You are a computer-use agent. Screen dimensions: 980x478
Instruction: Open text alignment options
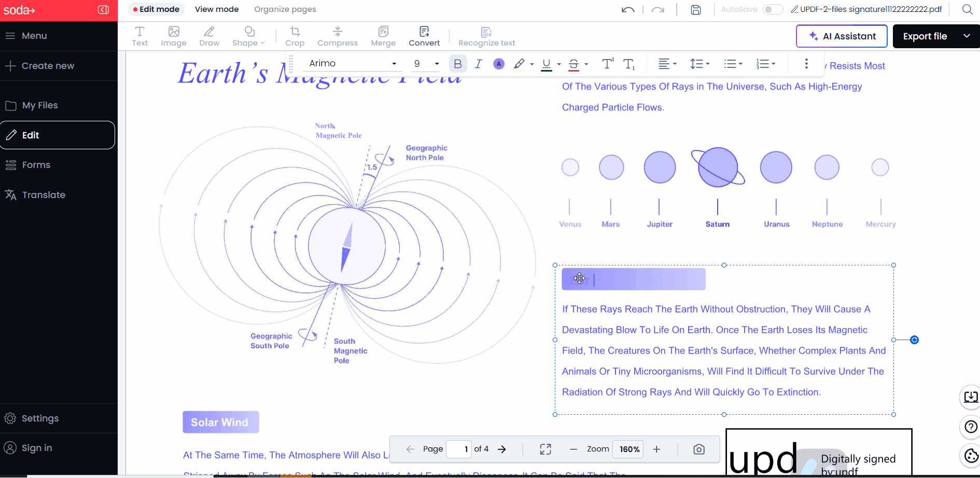[x=667, y=63]
